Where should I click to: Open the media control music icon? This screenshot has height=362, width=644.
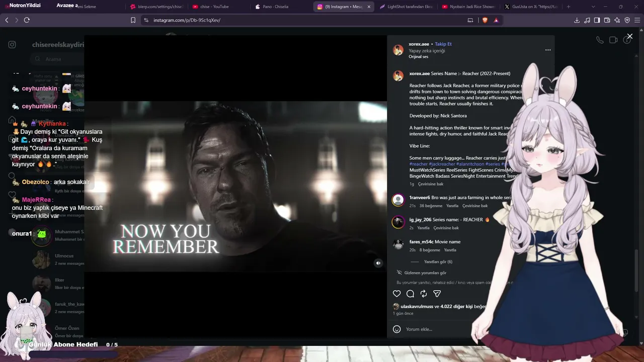[587, 20]
